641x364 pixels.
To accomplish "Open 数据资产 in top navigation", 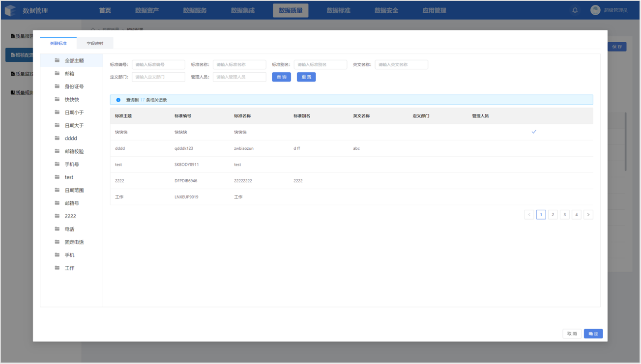I will (147, 10).
